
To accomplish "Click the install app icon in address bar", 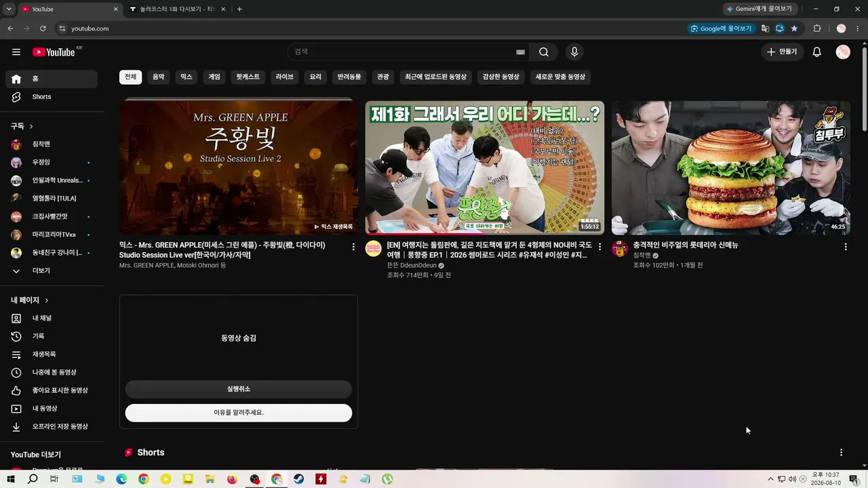I will pyautogui.click(x=780, y=28).
